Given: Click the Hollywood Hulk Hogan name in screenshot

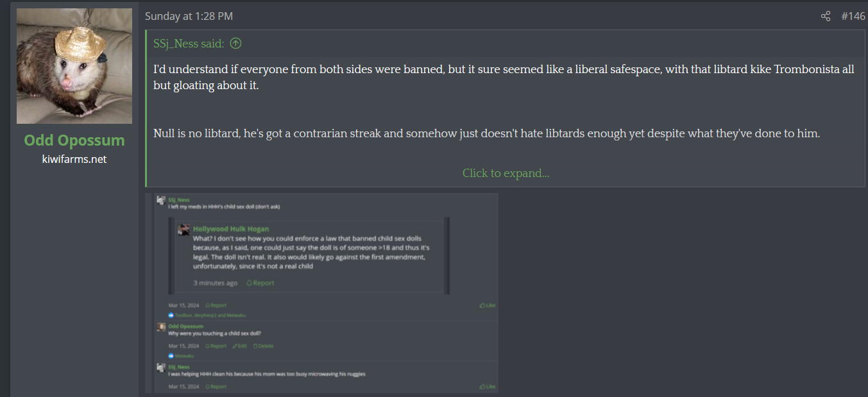Looking at the screenshot, I should point(231,229).
